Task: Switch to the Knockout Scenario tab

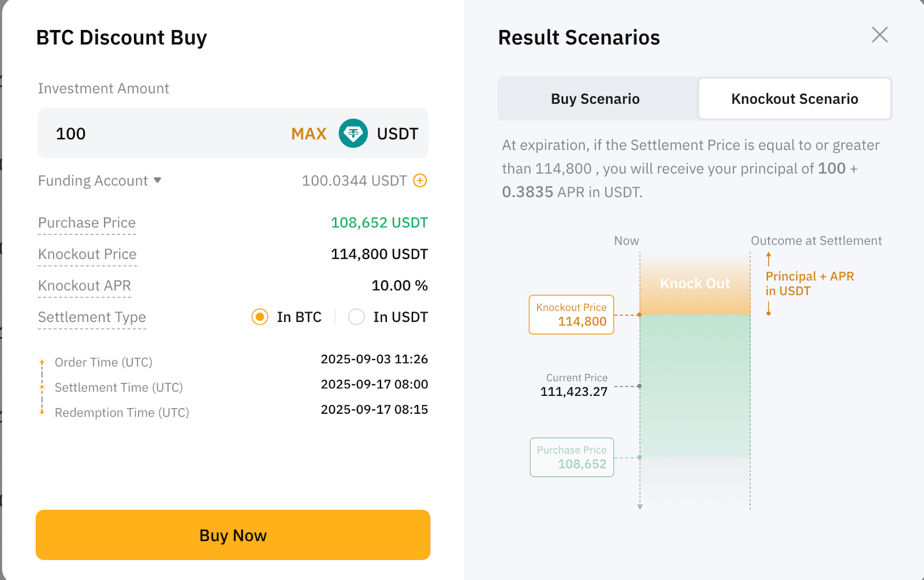Action: pyautogui.click(x=795, y=99)
